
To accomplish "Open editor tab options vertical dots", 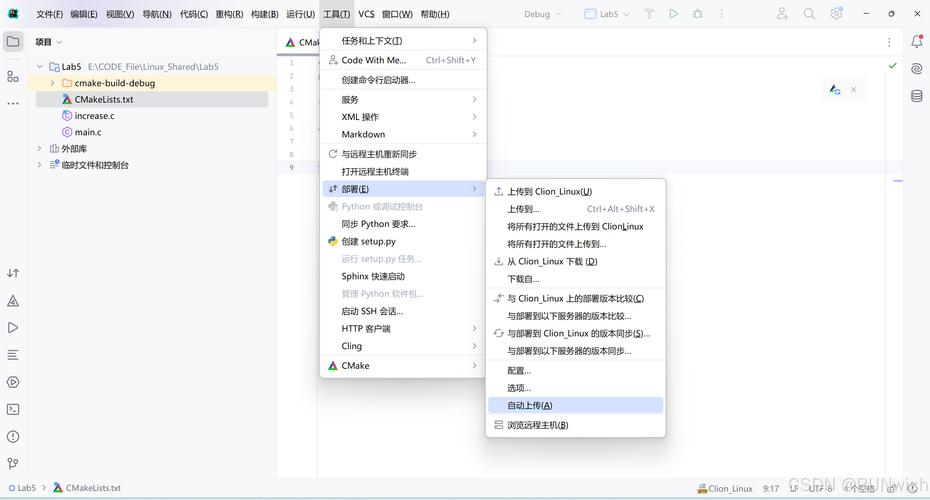I will (889, 42).
